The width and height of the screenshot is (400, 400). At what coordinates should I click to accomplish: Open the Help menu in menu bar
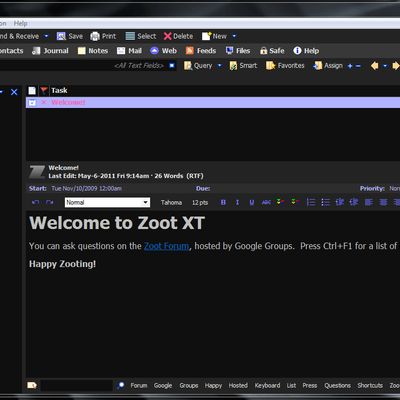21,24
